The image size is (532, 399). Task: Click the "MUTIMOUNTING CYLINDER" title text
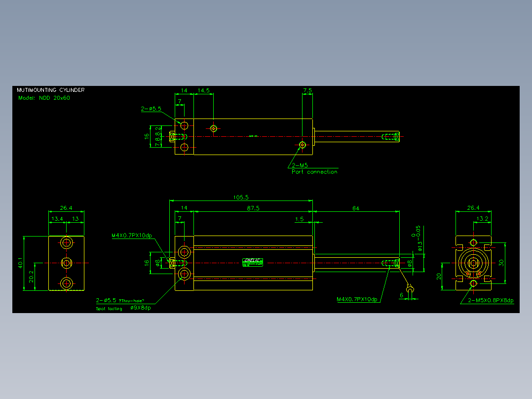[50, 90]
